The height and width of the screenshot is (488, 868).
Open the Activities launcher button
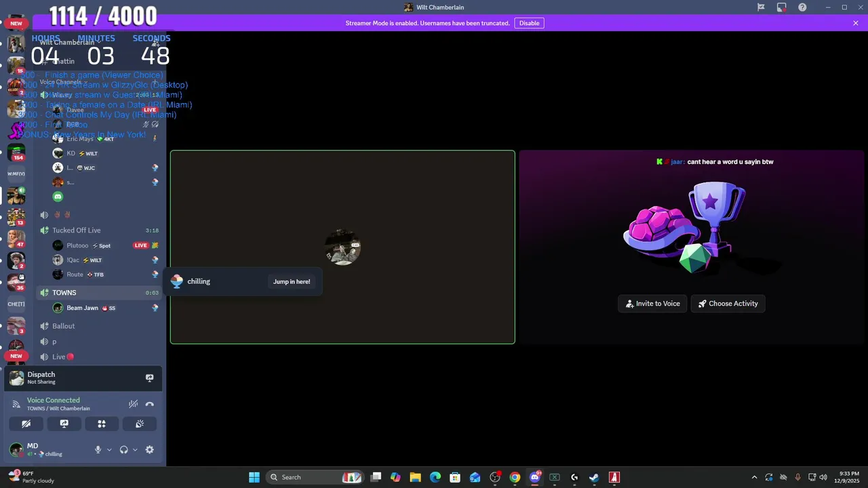click(x=102, y=424)
